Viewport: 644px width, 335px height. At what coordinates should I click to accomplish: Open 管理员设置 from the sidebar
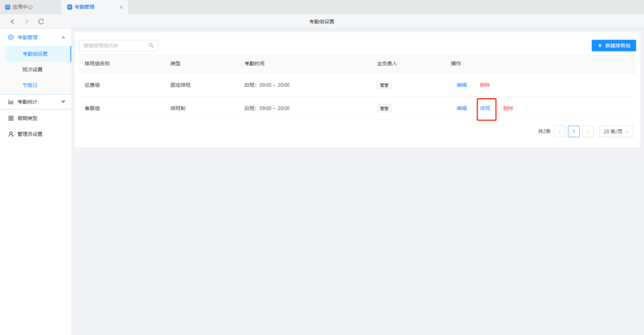30,134
